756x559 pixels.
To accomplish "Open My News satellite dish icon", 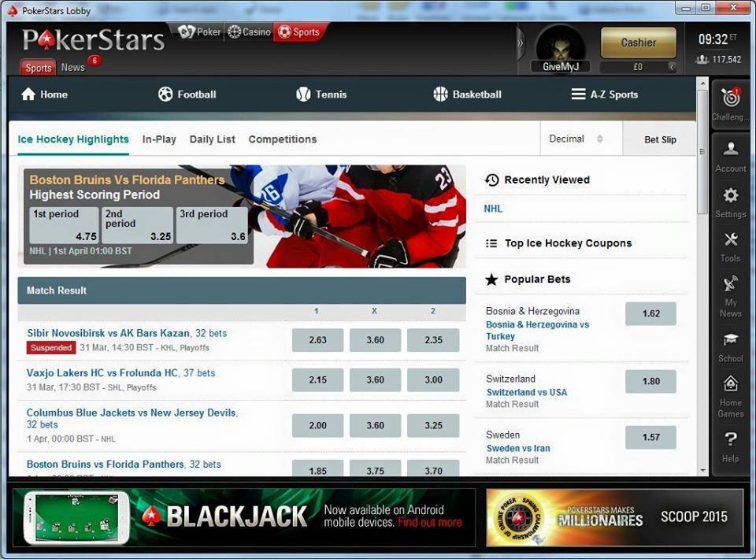I will pyautogui.click(x=730, y=284).
